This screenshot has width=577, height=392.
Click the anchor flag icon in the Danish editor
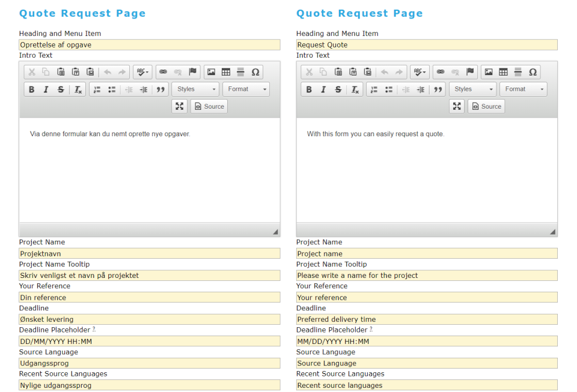[192, 72]
